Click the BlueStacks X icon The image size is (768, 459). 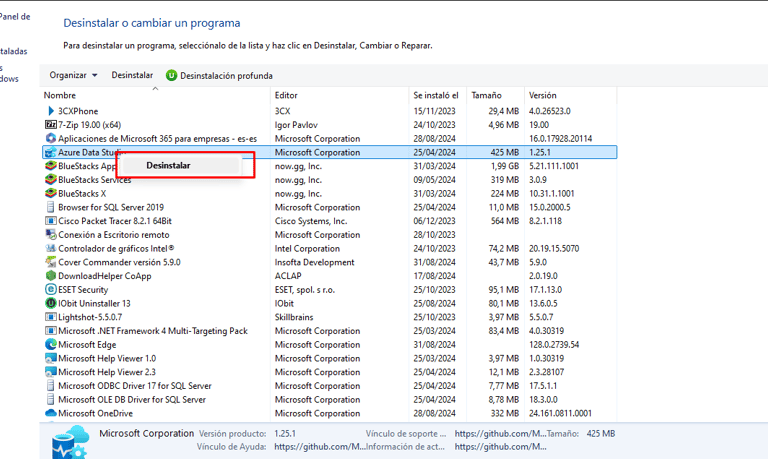point(50,193)
